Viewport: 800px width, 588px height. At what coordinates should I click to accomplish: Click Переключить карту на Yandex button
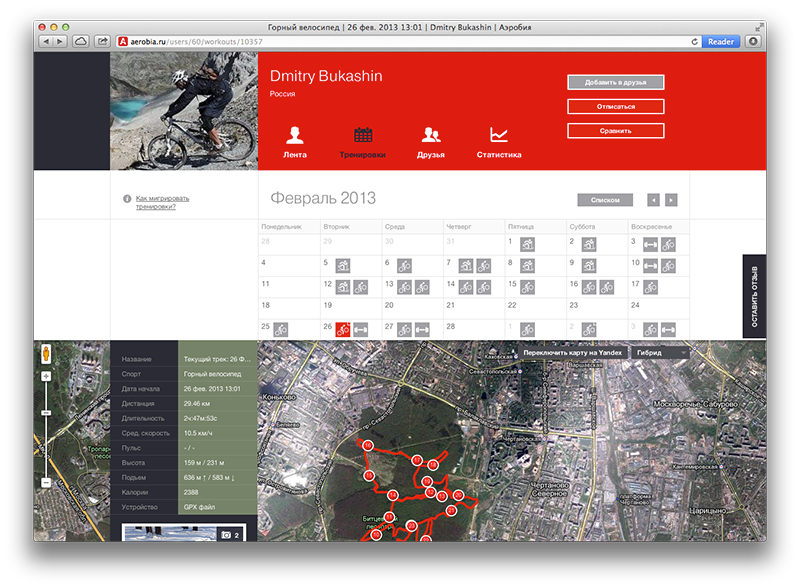[572, 352]
